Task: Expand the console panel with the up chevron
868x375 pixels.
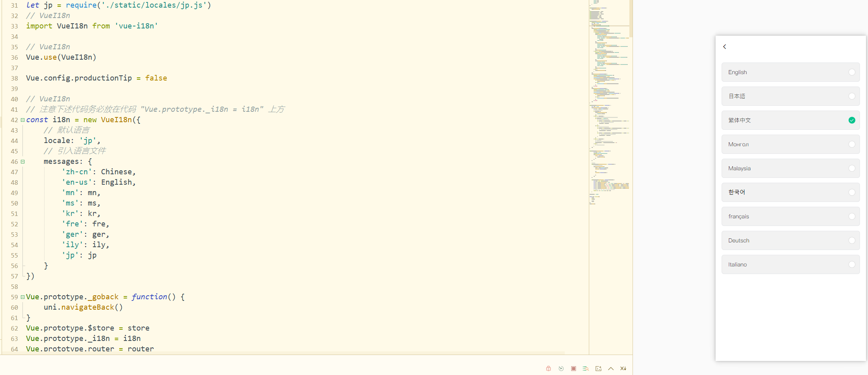Action: [611, 369]
